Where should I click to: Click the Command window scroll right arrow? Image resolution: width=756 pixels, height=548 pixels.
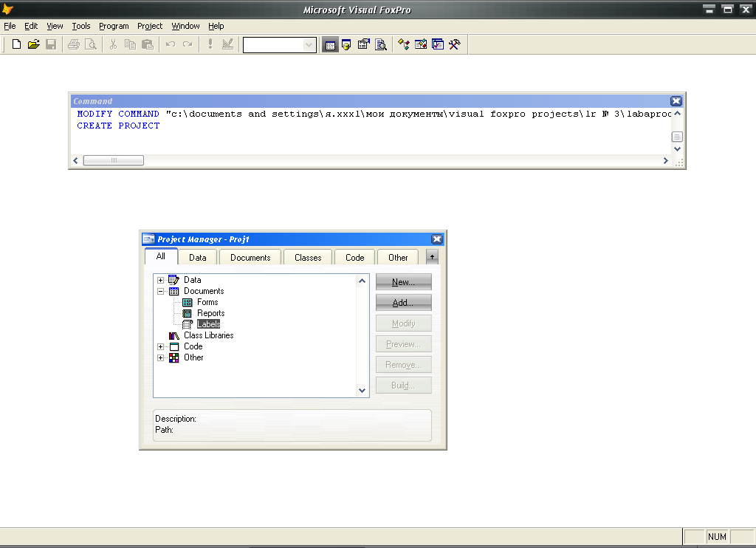point(666,160)
